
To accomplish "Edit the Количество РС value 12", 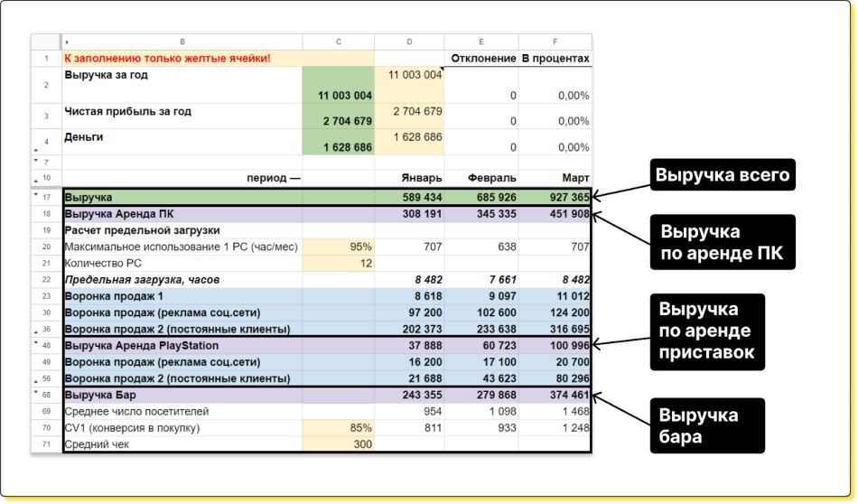I will (338, 263).
